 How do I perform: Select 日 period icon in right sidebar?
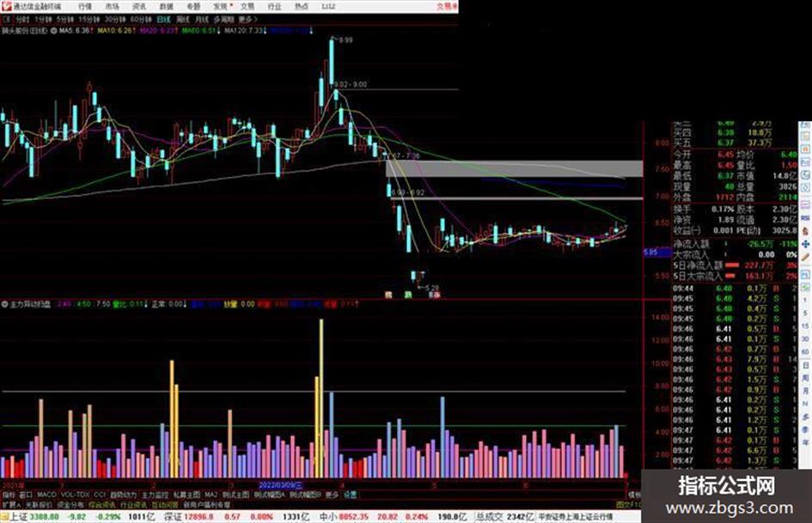(805, 365)
